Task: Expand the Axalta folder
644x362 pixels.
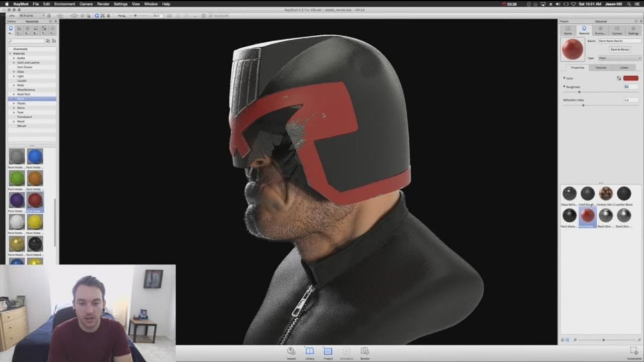Action: [x=14, y=58]
